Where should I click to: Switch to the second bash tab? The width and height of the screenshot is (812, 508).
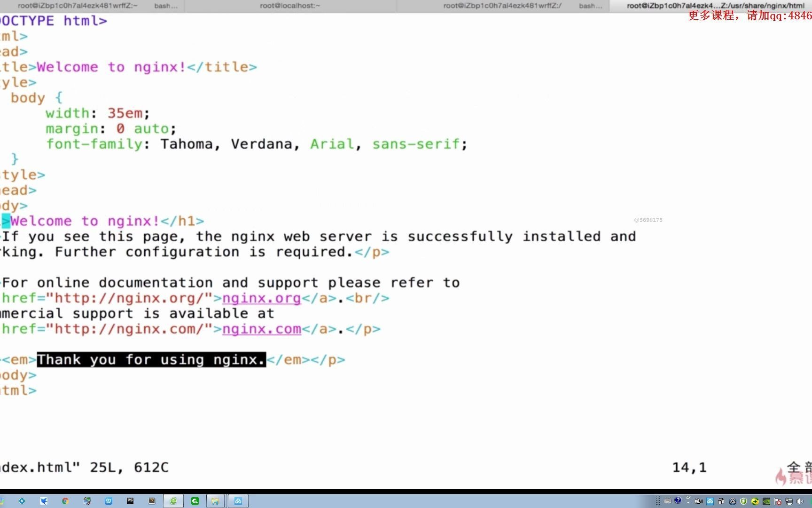coord(591,6)
